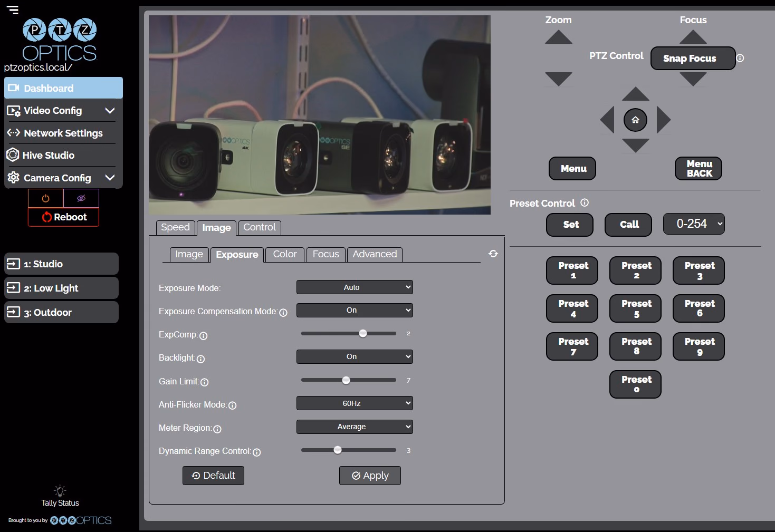Viewport: 775px width, 532px height.
Task: Open the Exposure Mode dropdown
Action: pos(355,287)
